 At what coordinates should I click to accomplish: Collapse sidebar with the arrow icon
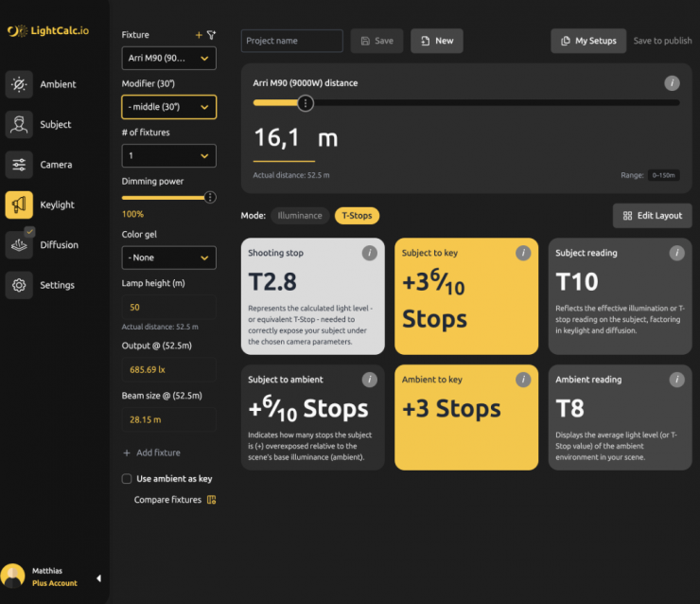(98, 578)
